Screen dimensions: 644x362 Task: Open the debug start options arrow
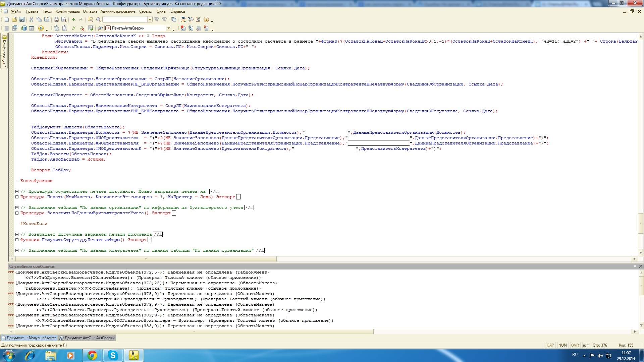47,30
